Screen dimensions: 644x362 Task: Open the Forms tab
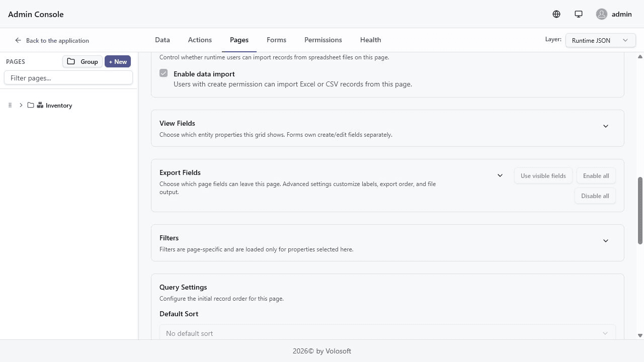276,40
